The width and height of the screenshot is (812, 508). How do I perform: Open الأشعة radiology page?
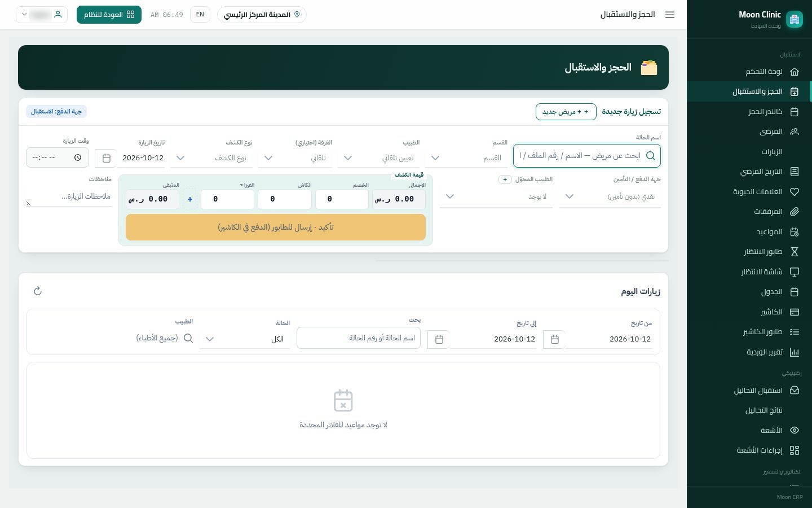(749, 430)
